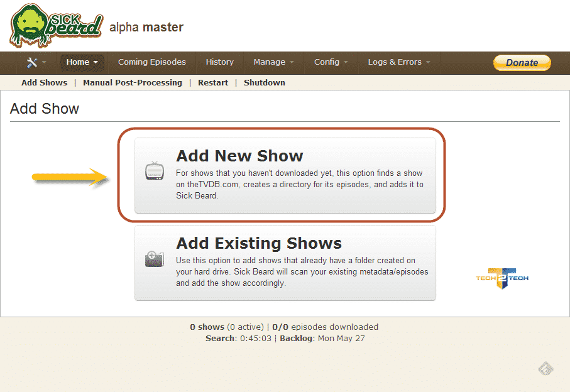The image size is (570, 392).
Task: Click the Donate button
Action: click(522, 62)
